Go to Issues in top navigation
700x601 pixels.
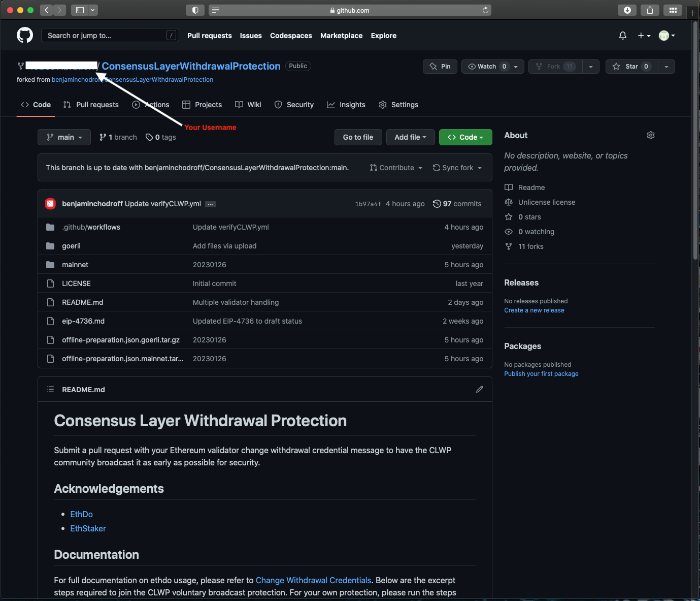(251, 36)
